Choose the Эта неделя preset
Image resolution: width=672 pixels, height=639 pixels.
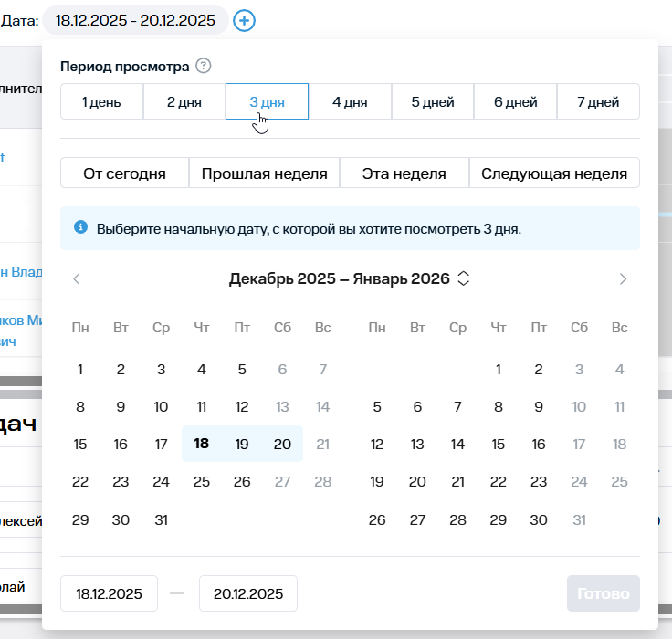point(404,173)
